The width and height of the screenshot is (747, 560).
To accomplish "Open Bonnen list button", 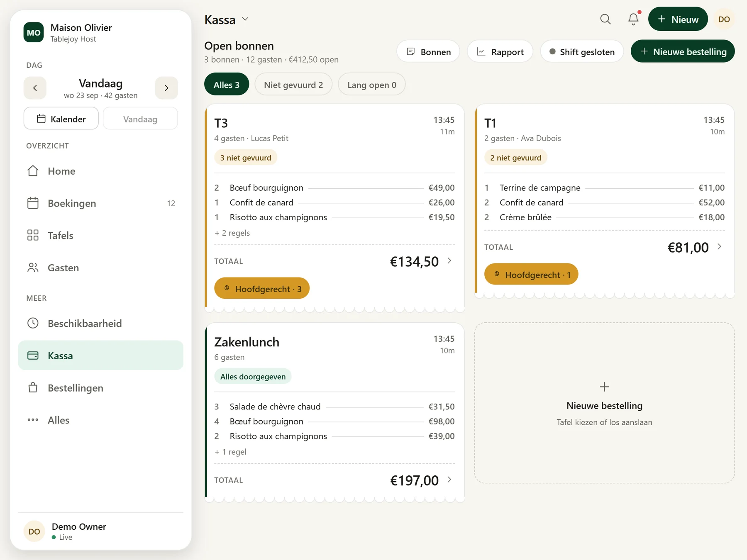I will tap(428, 51).
